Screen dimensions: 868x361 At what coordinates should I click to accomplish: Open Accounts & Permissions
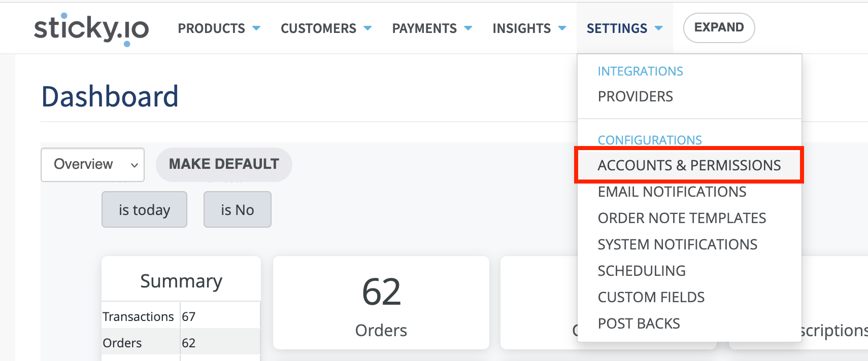pos(689,165)
